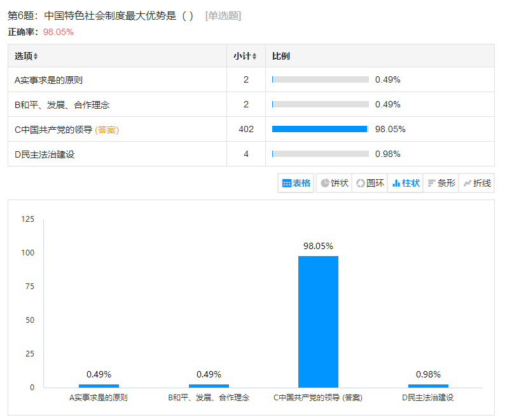The image size is (512, 420).
Task: Click the B和平、发展、合作理念 chart bar
Action: [209, 386]
